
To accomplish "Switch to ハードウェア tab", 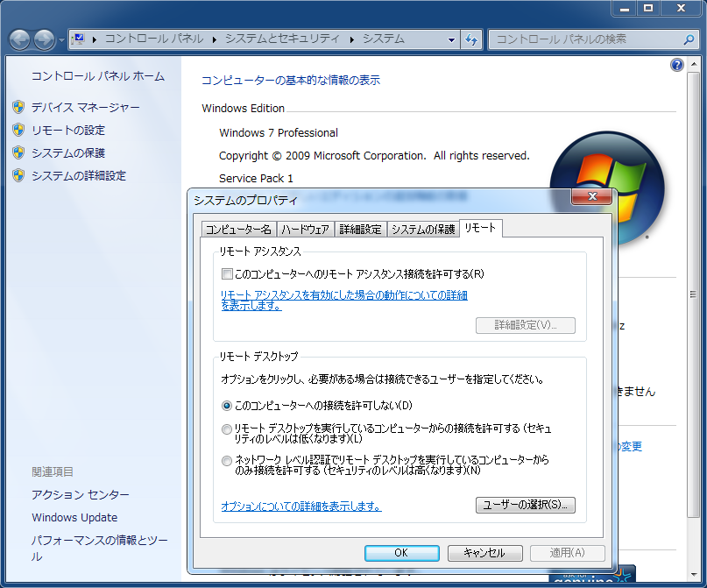I will pyautogui.click(x=305, y=230).
